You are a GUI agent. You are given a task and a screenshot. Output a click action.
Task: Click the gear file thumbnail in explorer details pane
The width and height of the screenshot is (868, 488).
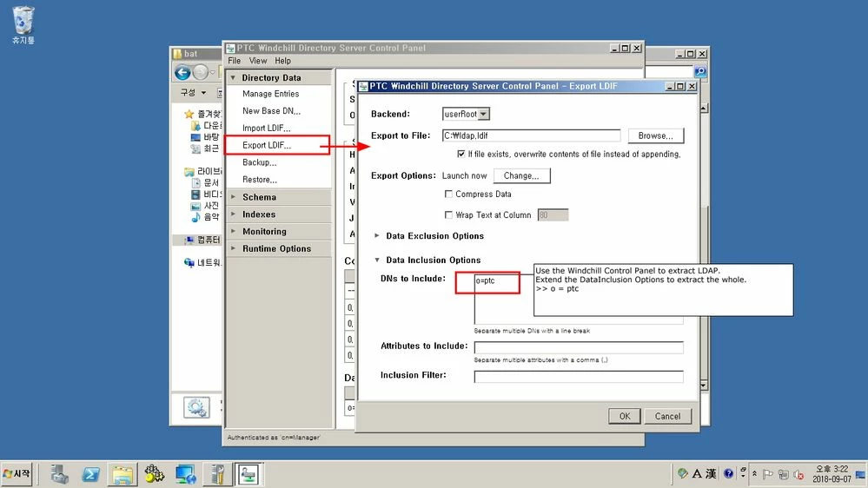coord(196,408)
